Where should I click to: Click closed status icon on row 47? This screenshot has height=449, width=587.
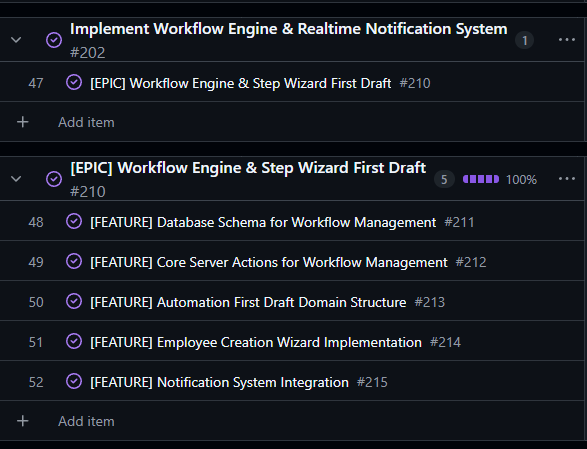74,82
